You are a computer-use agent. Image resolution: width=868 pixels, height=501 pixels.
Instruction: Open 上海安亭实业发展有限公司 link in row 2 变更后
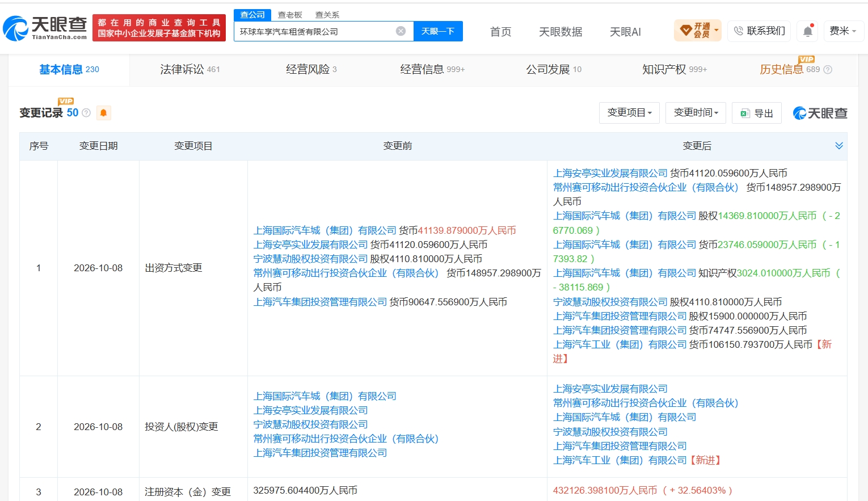[x=610, y=389]
